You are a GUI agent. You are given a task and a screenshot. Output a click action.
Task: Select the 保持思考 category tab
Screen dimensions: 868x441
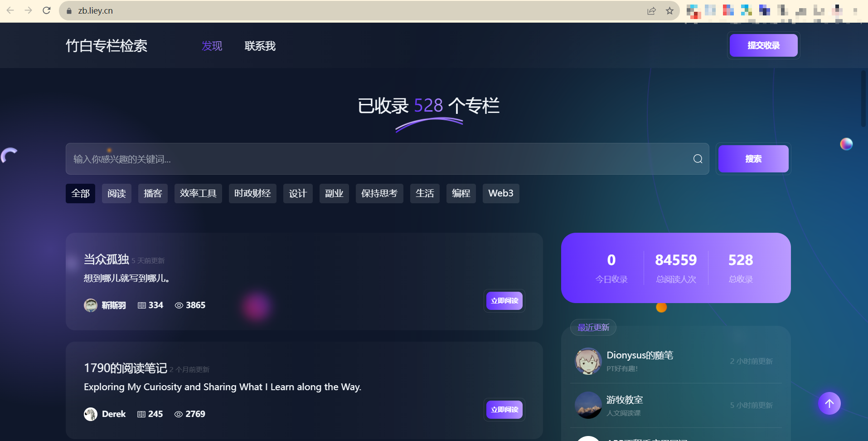pos(379,193)
